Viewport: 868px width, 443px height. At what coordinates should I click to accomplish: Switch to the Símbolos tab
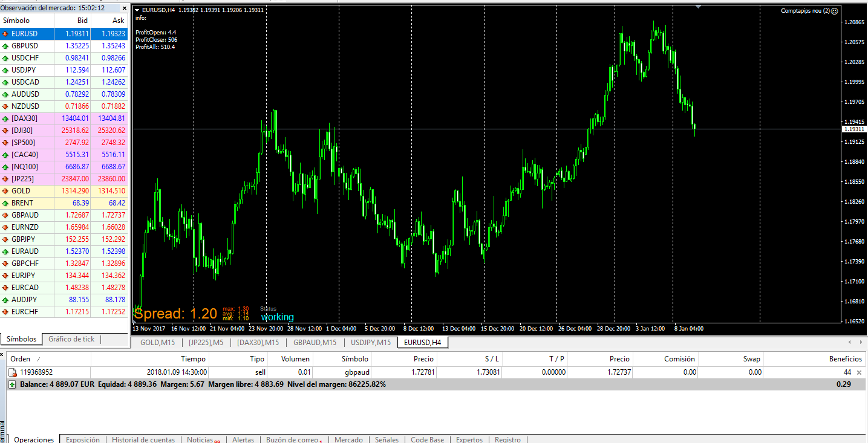coord(21,339)
